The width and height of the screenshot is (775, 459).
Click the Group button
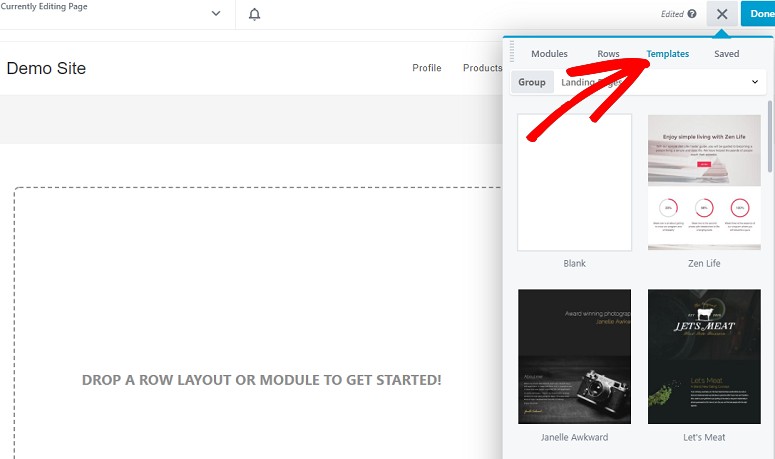tap(532, 82)
